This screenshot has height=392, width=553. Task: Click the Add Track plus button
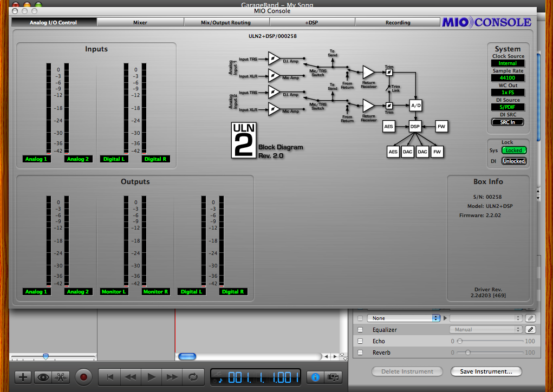click(22, 377)
